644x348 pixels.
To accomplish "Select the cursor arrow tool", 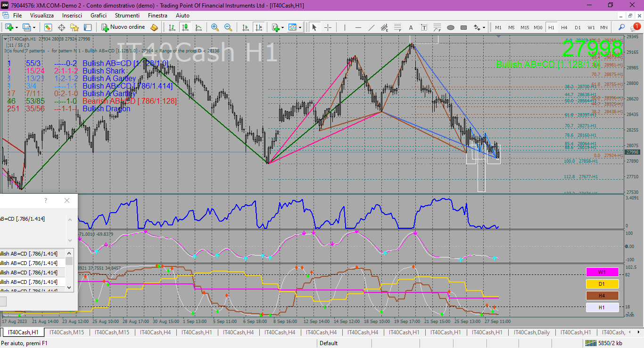I will (x=314, y=27).
